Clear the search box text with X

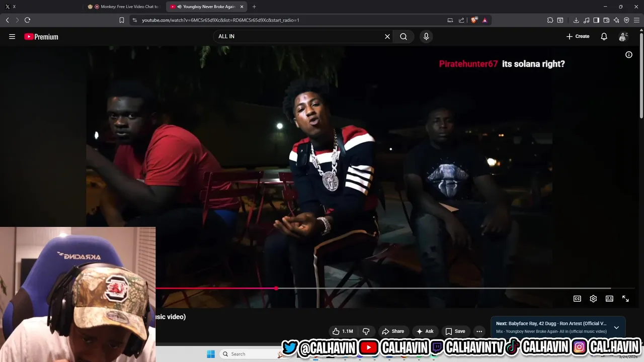click(x=387, y=36)
